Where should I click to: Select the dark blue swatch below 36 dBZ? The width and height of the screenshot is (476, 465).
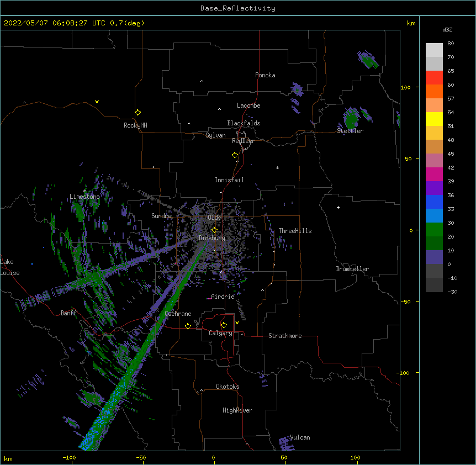(434, 202)
